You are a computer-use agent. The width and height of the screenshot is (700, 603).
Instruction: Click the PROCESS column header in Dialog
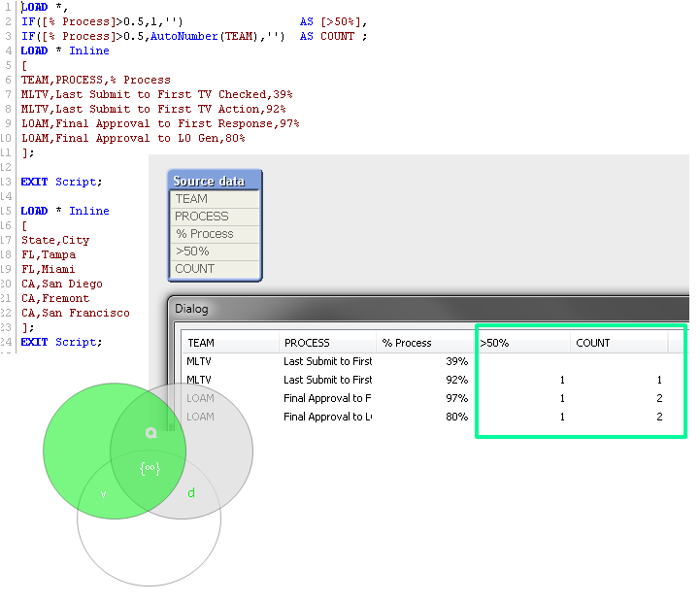(x=327, y=343)
